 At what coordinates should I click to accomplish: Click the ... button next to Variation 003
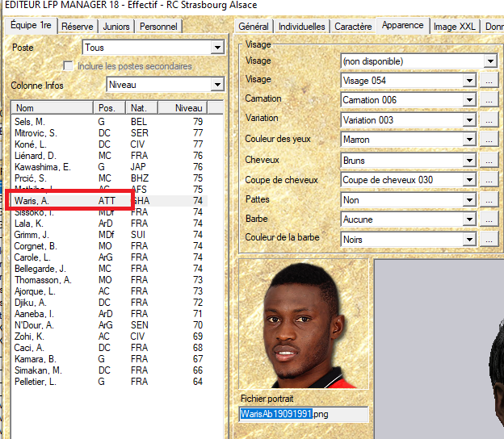[489, 120]
